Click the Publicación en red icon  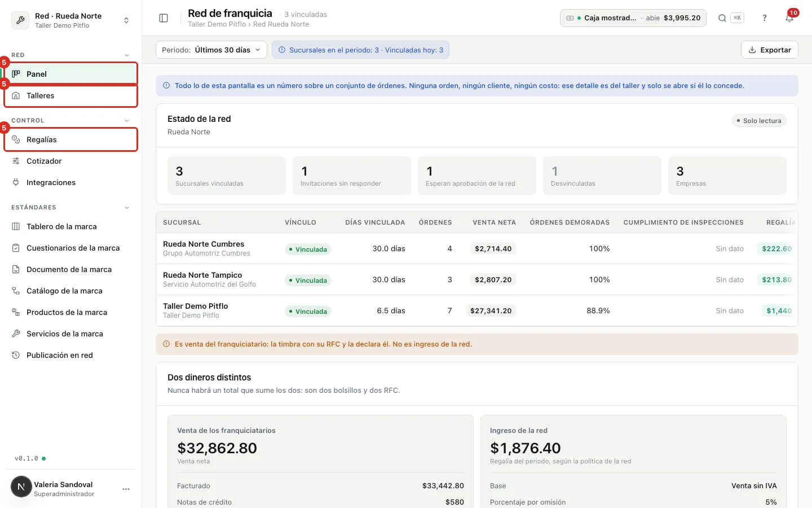16,355
